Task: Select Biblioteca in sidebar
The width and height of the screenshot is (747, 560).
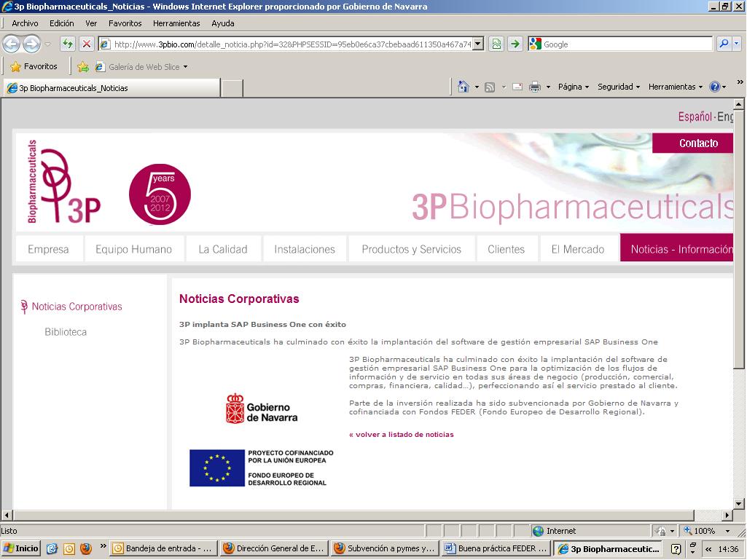Action: [x=66, y=332]
